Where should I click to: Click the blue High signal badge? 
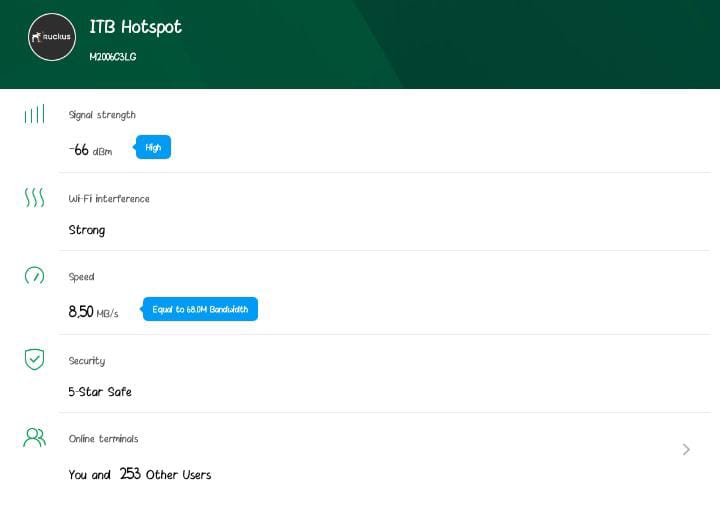(x=153, y=147)
